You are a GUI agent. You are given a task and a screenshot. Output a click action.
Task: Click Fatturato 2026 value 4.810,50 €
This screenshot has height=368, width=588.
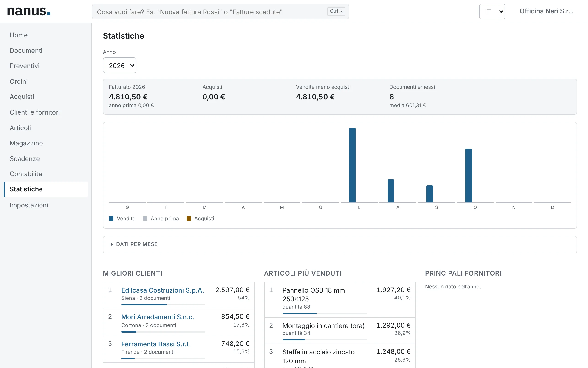[x=128, y=97]
